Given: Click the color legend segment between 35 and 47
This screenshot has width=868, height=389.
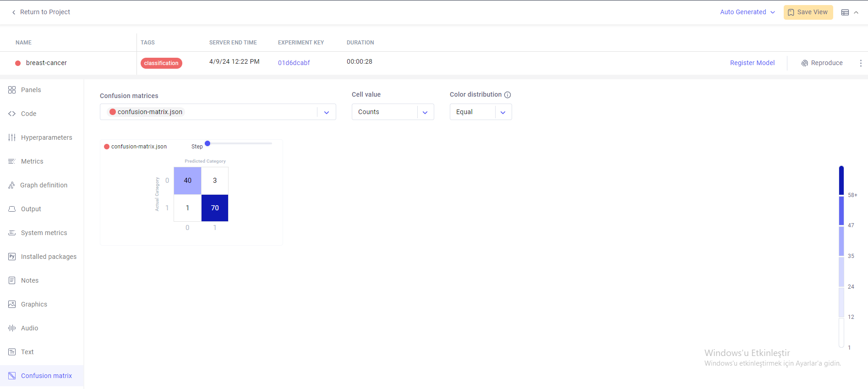Looking at the screenshot, I should (841, 241).
